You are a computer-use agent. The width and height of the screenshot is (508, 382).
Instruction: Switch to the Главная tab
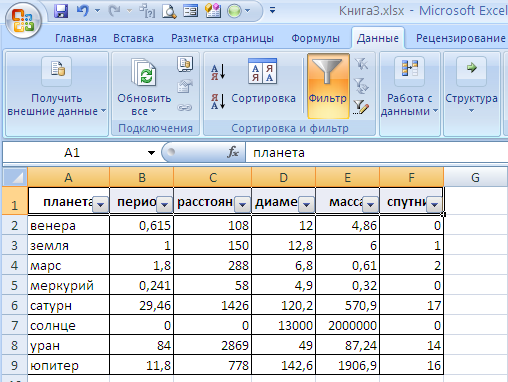[76, 38]
